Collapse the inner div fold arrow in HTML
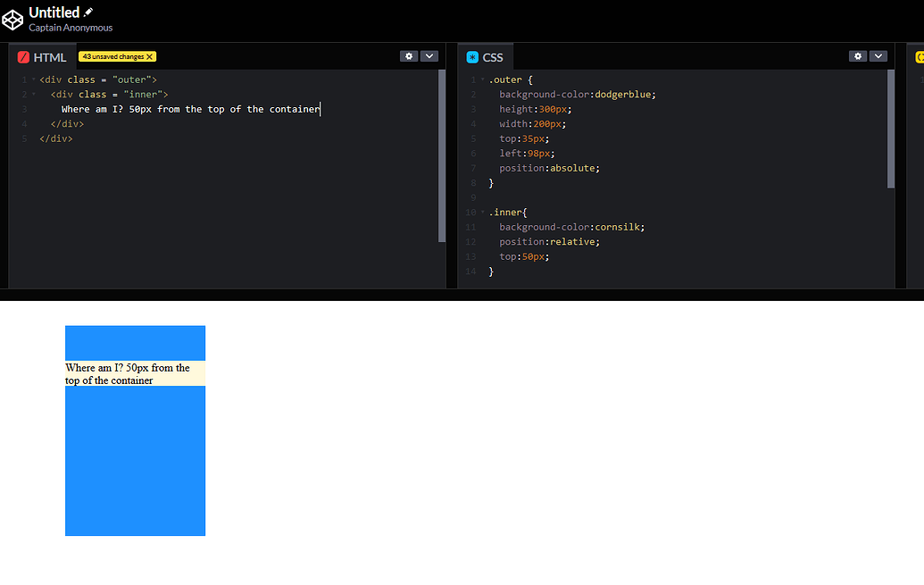 click(x=34, y=95)
